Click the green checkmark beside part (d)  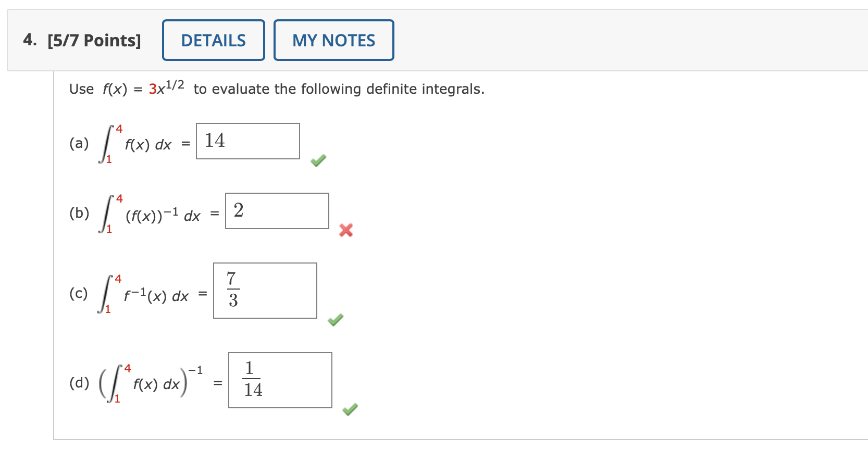[x=350, y=410]
